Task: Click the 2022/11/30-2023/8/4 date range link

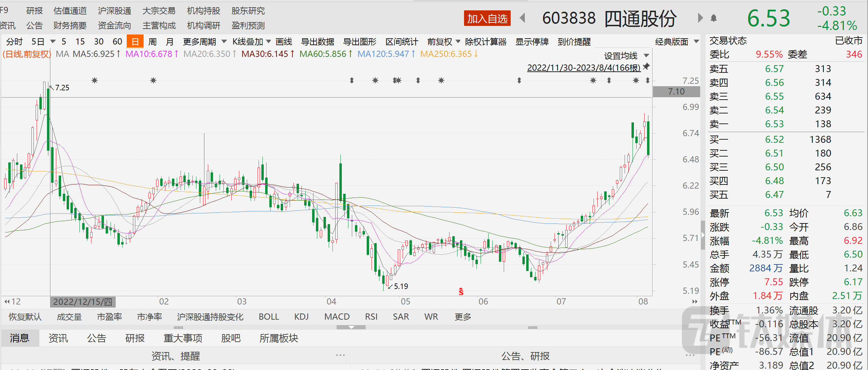Action: pyautogui.click(x=584, y=68)
